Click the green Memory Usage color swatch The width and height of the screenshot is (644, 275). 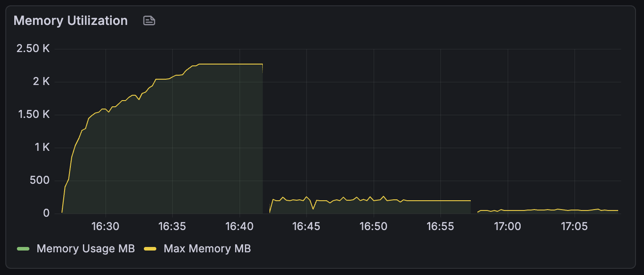(x=23, y=249)
